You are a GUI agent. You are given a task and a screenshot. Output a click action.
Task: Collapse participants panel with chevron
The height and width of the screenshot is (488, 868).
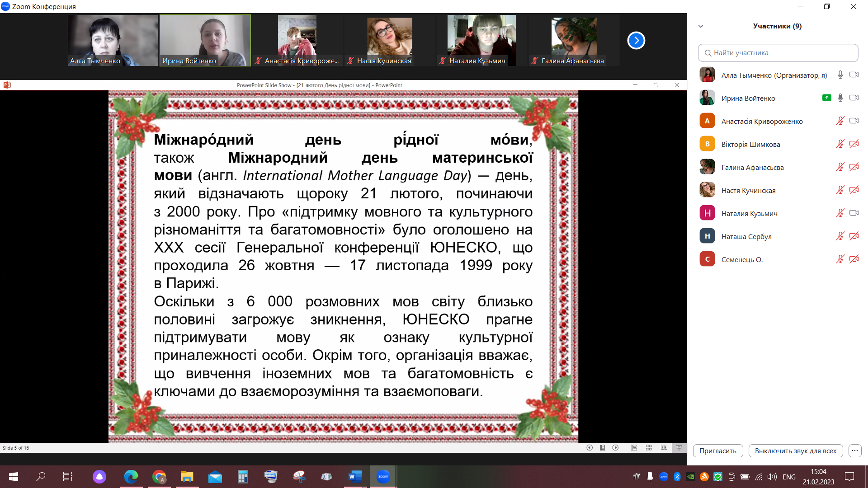701,26
